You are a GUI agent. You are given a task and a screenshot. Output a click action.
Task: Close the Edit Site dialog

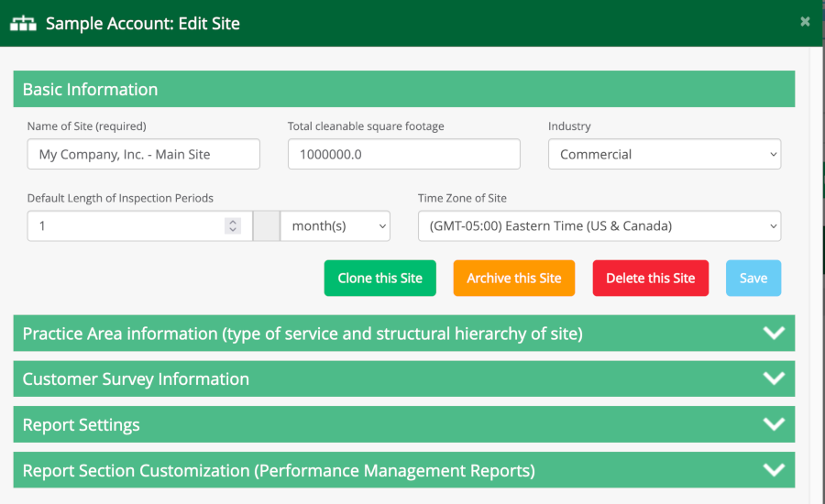[x=805, y=22]
